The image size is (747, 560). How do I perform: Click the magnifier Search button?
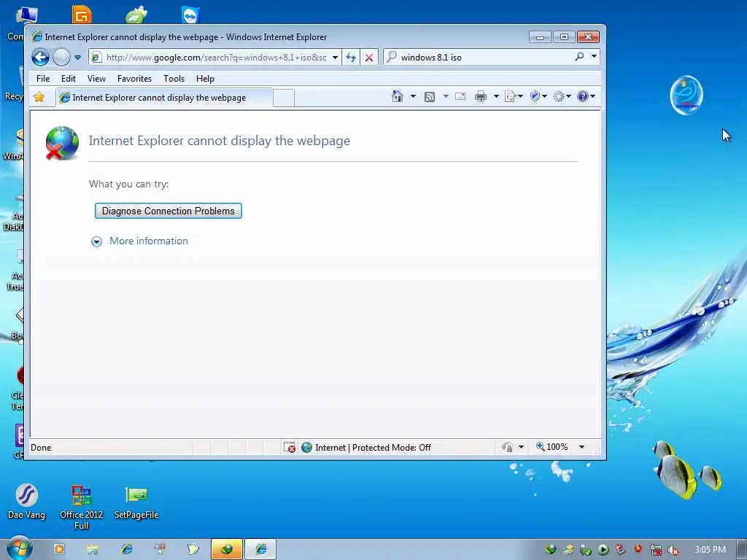(x=579, y=57)
